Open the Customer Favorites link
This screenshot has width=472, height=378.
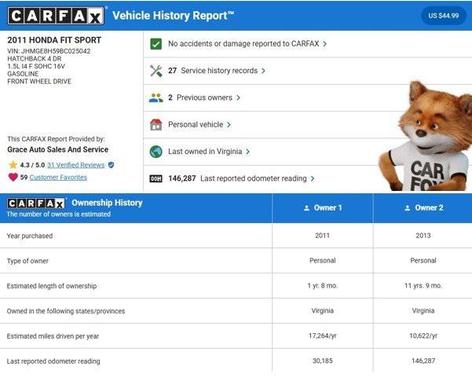click(x=58, y=177)
